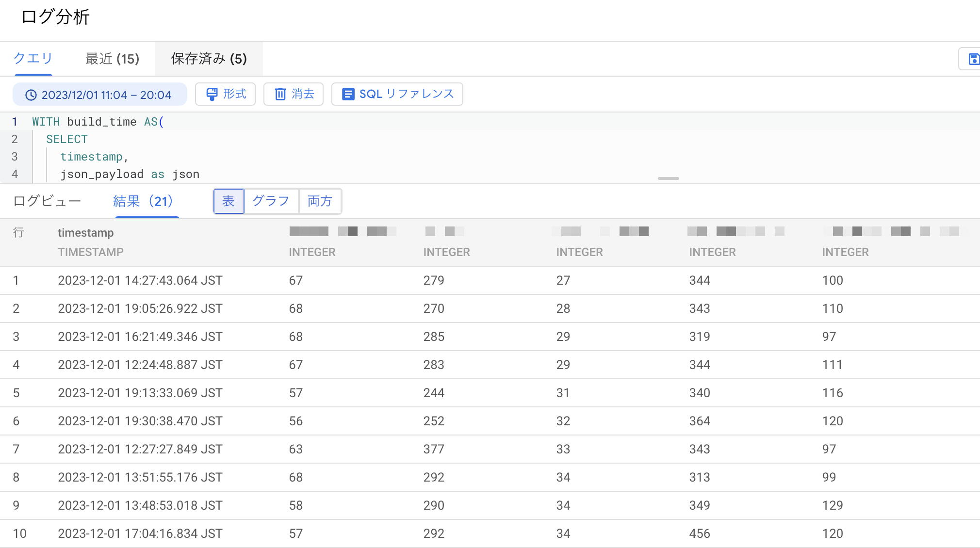Click the trash icon to clear the query
Screen dimensions: 980x548
click(x=281, y=94)
